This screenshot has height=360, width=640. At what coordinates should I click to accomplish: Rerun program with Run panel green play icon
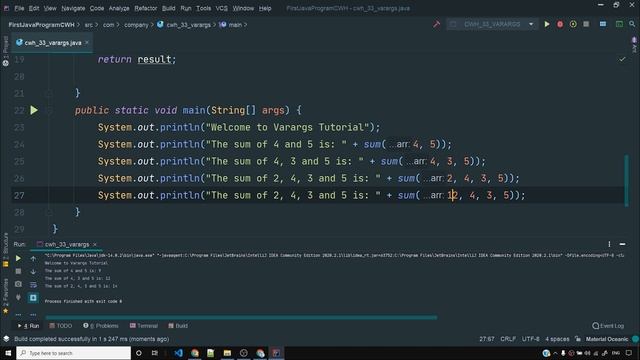coord(18,258)
